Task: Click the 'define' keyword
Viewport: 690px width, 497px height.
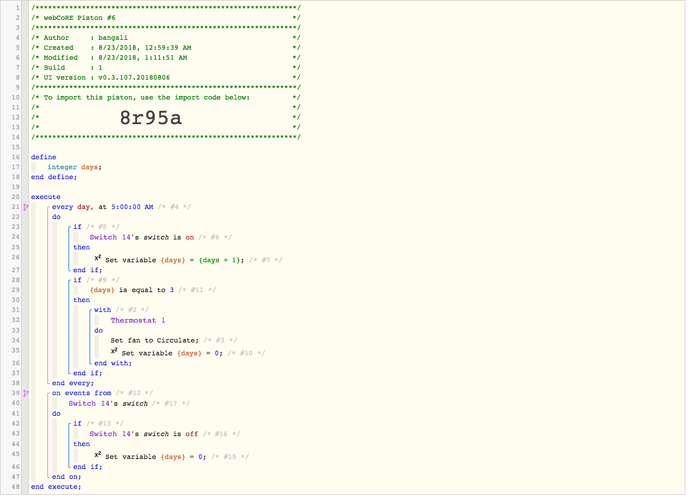Action: [44, 157]
